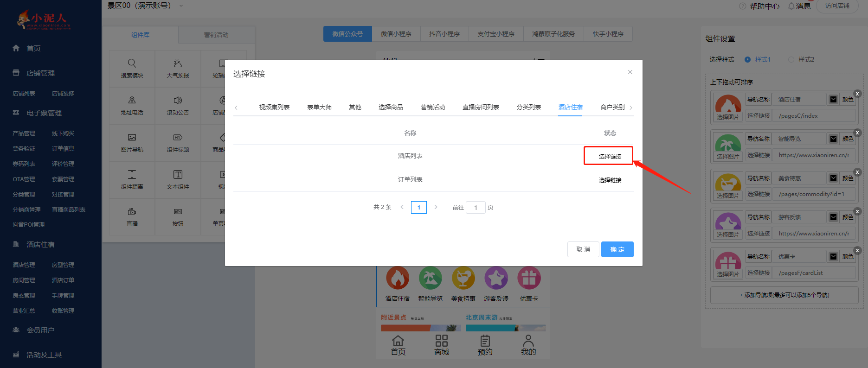Click the live stream (直播) component icon
Image resolution: width=868 pixels, height=368 pixels.
[x=132, y=212]
